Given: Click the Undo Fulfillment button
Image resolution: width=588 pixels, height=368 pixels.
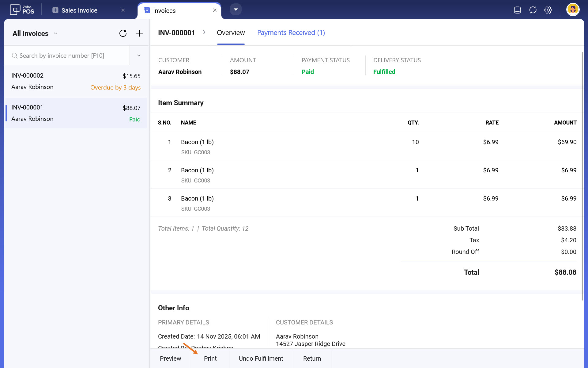Looking at the screenshot, I should 261,358.
